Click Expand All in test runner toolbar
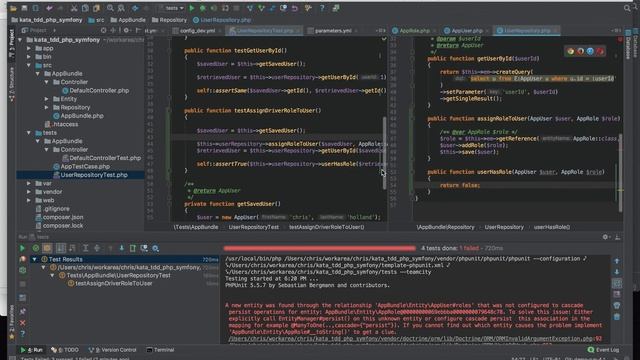The image size is (640, 360). (85, 248)
